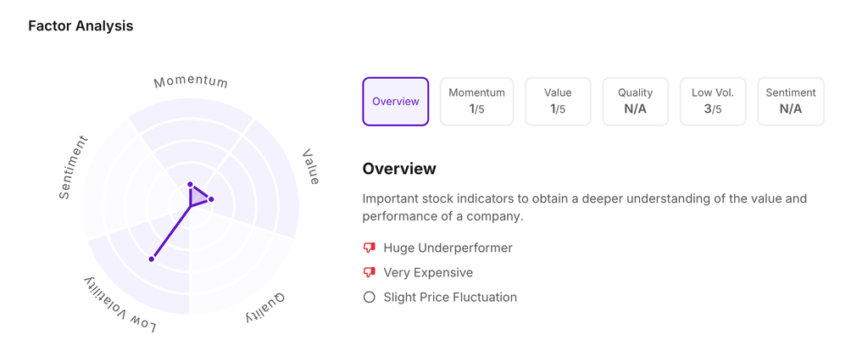Click thumbs-down icon beside Huge Underperformer
Image resolution: width=868 pixels, height=351 pixels.
coord(370,248)
